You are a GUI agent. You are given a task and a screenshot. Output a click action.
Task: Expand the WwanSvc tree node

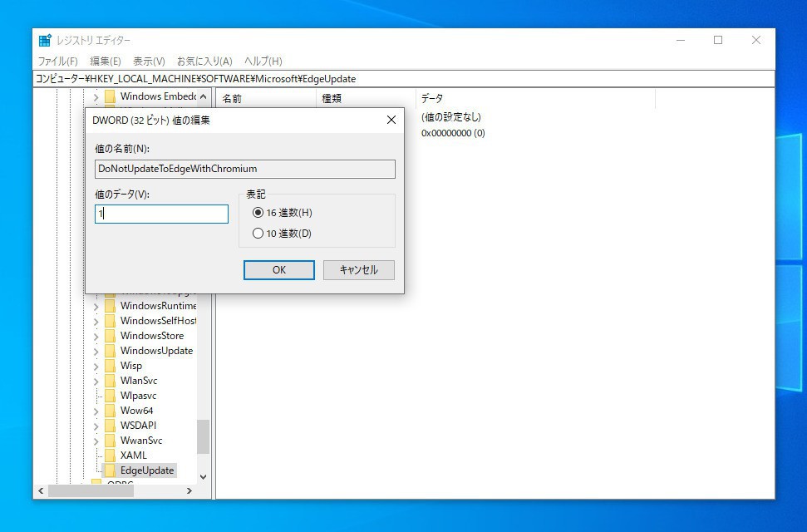pyautogui.click(x=96, y=441)
